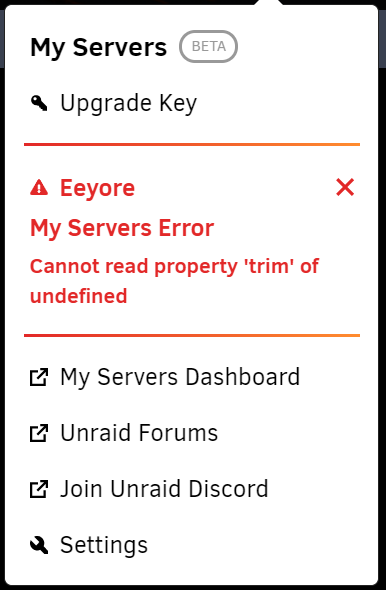Click the Eeyore server name

coord(97,188)
